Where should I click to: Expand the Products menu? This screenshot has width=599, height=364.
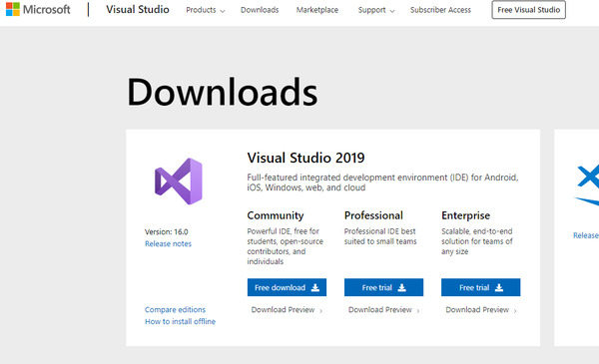[205, 10]
